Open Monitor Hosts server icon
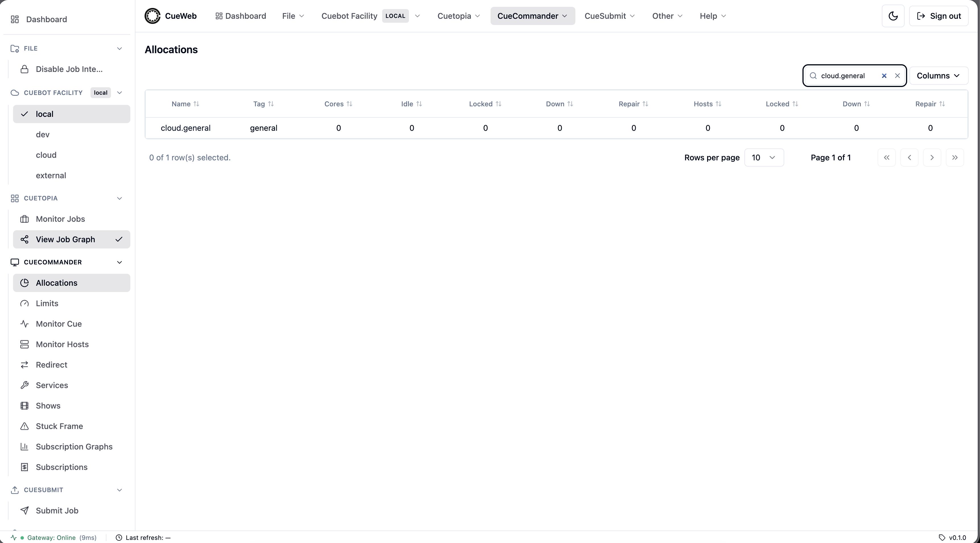 point(24,344)
